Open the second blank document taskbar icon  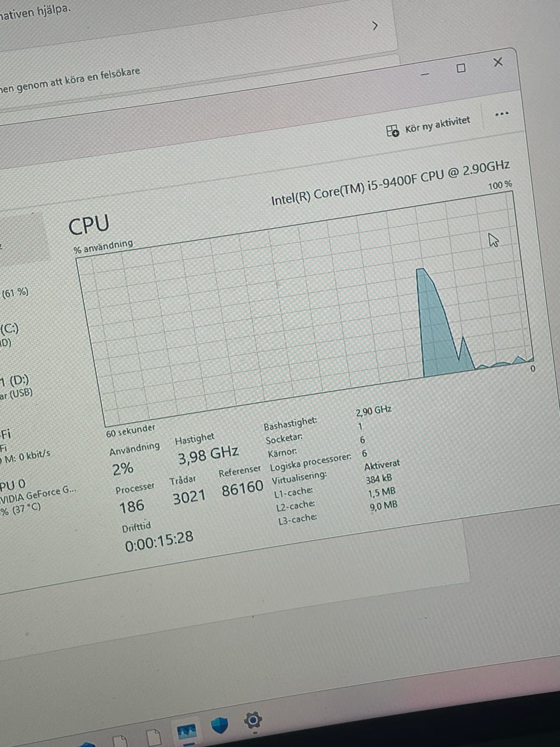(153, 738)
